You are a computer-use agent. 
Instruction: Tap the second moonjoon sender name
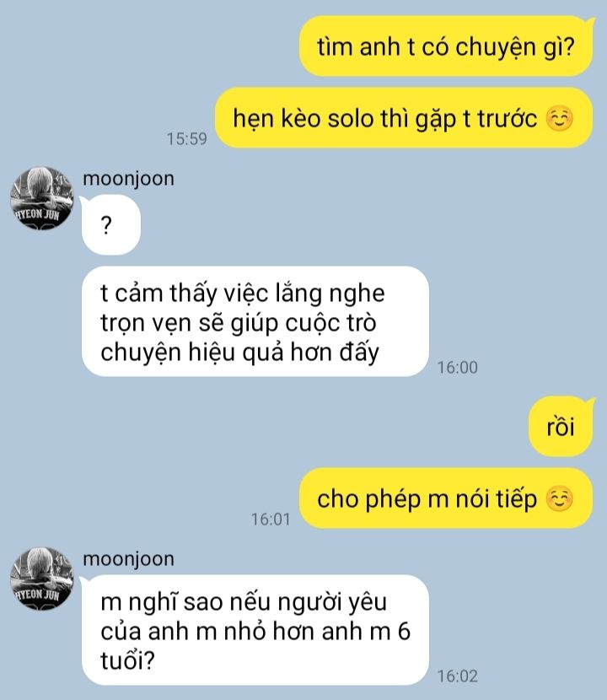(128, 559)
